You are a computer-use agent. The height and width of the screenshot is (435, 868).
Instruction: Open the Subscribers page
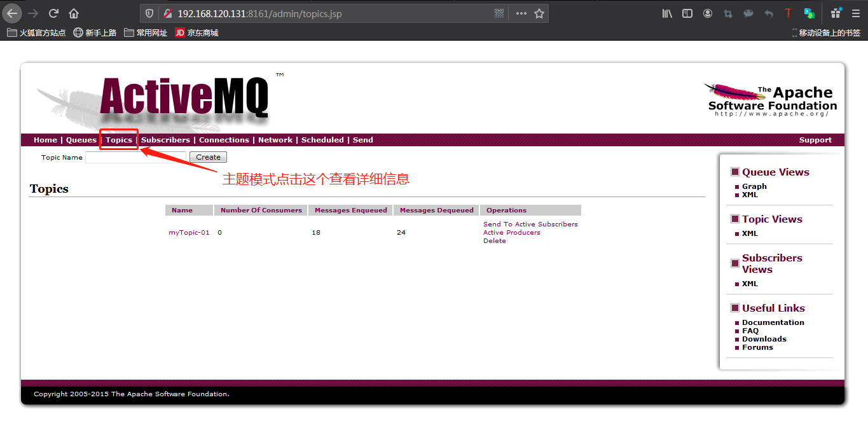point(165,140)
